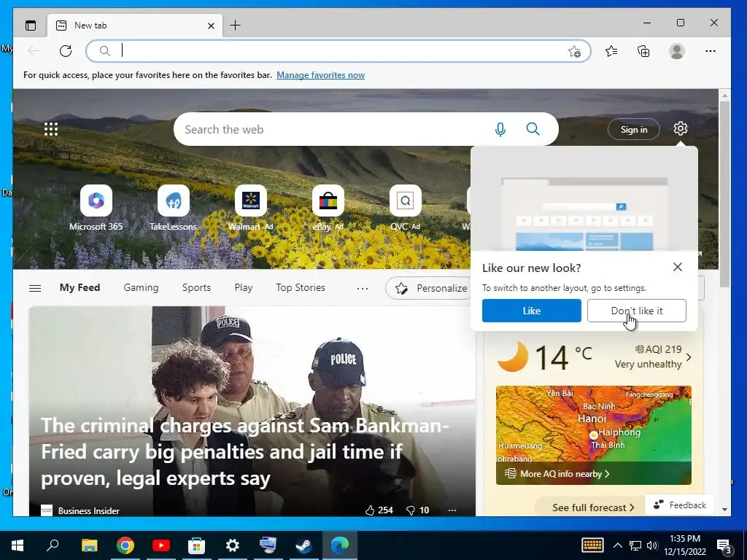Viewport: 747px width, 560px height.
Task: Open Microsoft Store from taskbar
Action: click(x=197, y=545)
